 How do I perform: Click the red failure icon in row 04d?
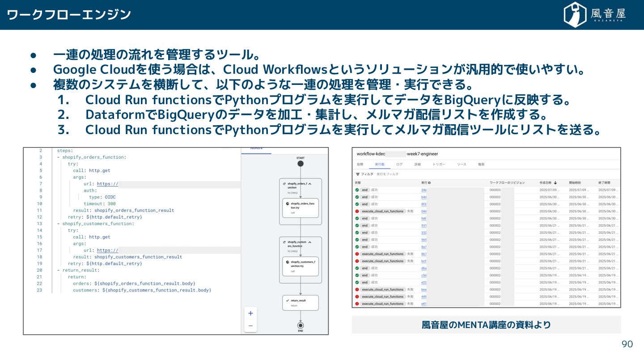(357, 211)
